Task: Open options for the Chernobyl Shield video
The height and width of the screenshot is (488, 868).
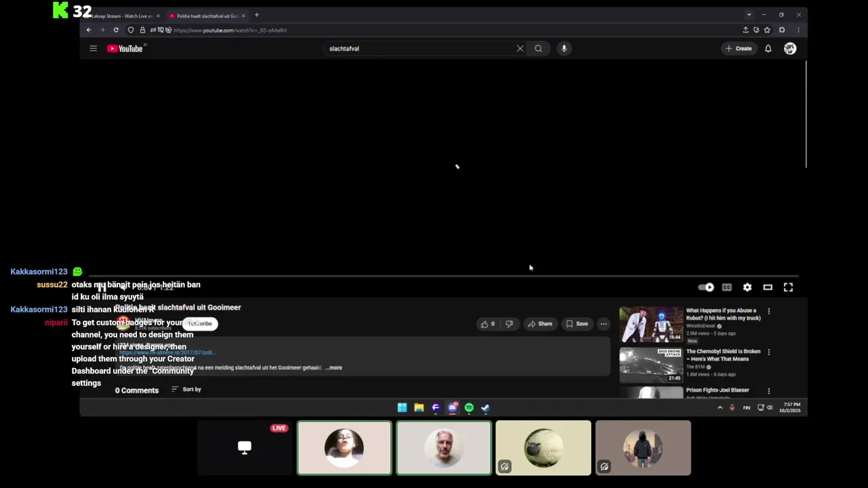Action: 768,352
